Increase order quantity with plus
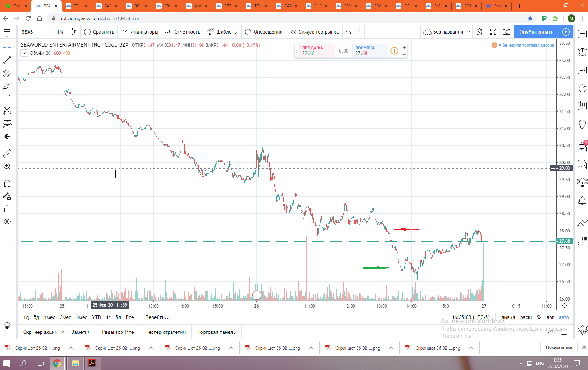 pyautogui.click(x=404, y=48)
